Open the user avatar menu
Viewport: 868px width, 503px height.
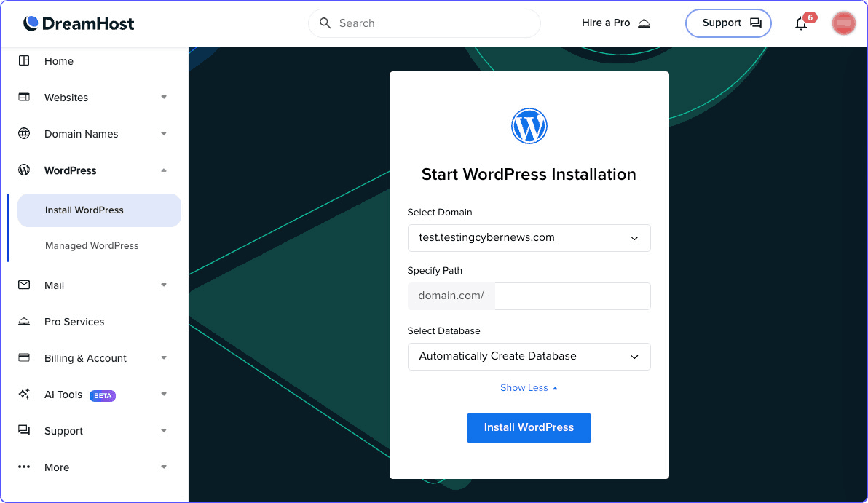(843, 23)
